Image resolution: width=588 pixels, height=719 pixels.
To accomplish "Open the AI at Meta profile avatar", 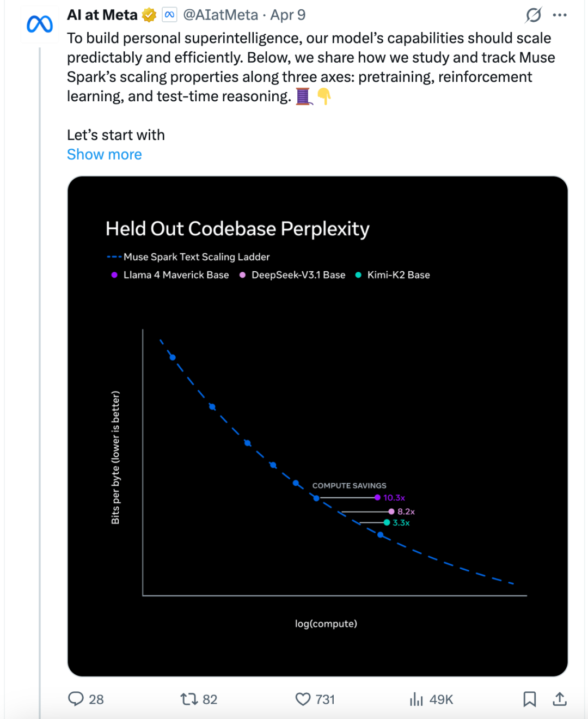I will coord(40,24).
